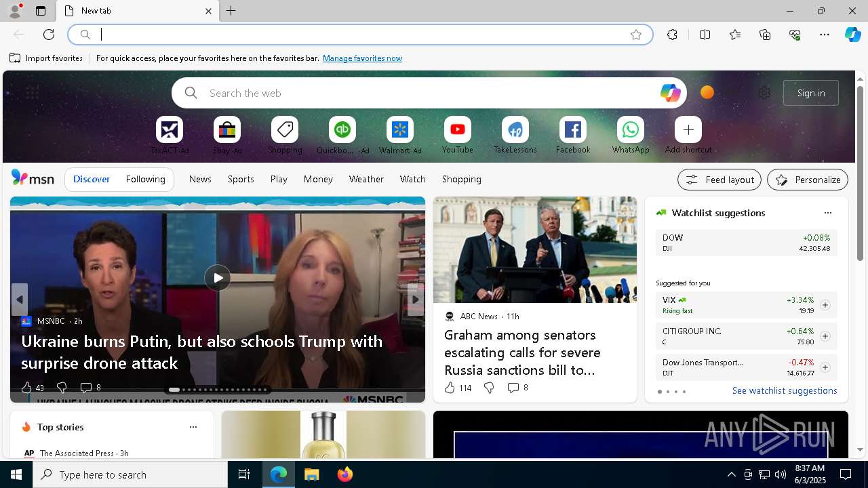
Task: Open the page settings gear icon
Action: 764,93
